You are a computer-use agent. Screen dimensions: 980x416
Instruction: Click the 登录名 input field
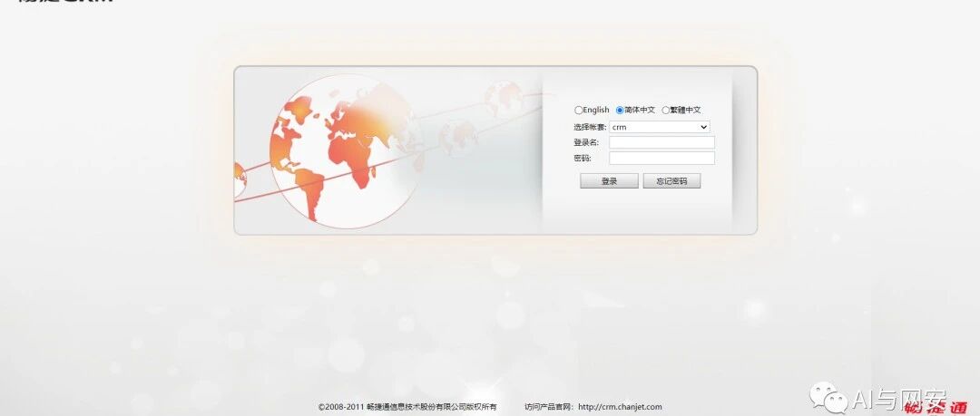(x=661, y=142)
